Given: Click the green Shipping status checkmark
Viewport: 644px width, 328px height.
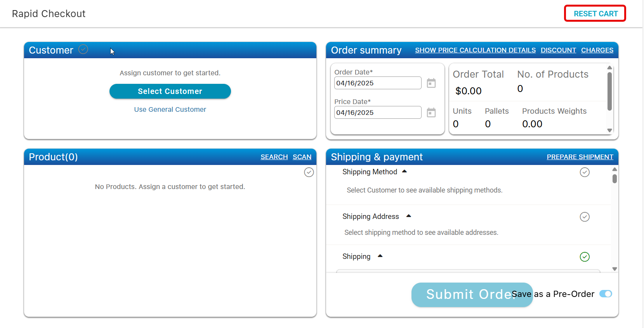Looking at the screenshot, I should click(584, 257).
